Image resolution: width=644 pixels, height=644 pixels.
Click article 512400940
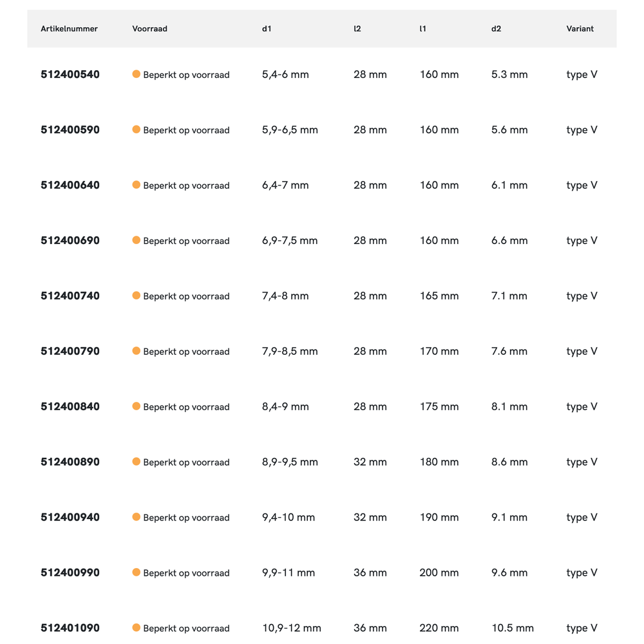(x=70, y=518)
